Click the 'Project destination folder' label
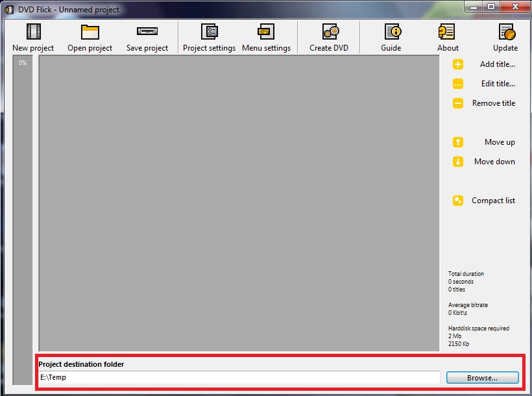 point(81,364)
